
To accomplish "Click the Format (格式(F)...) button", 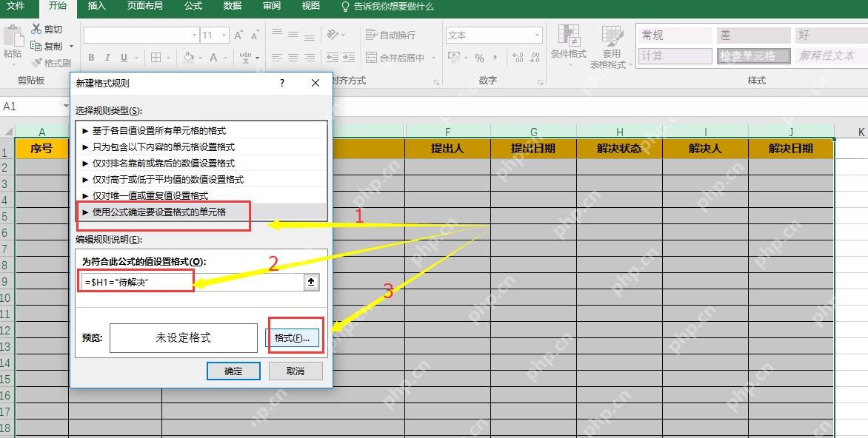I will point(293,337).
